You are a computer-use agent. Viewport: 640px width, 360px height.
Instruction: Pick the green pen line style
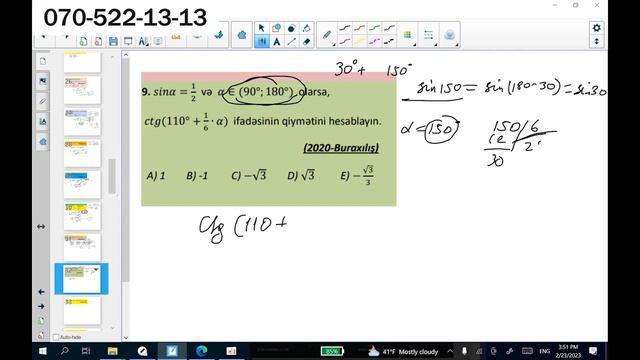click(x=374, y=28)
